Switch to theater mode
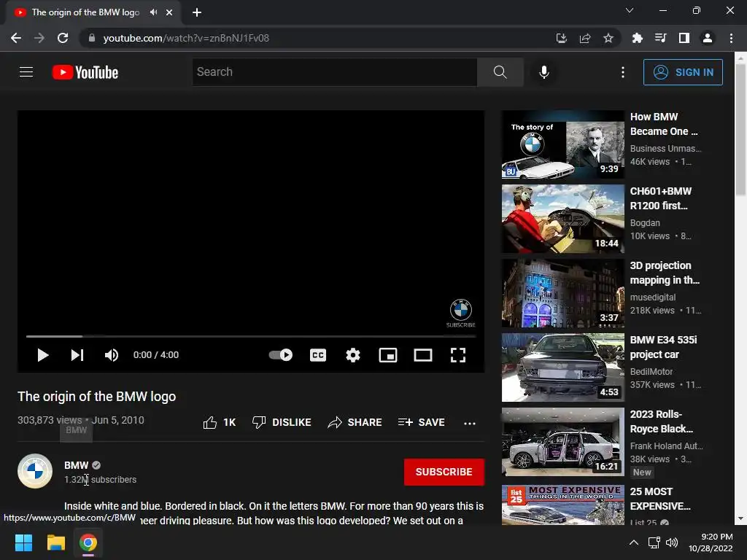Image resolution: width=747 pixels, height=560 pixels. coord(423,355)
